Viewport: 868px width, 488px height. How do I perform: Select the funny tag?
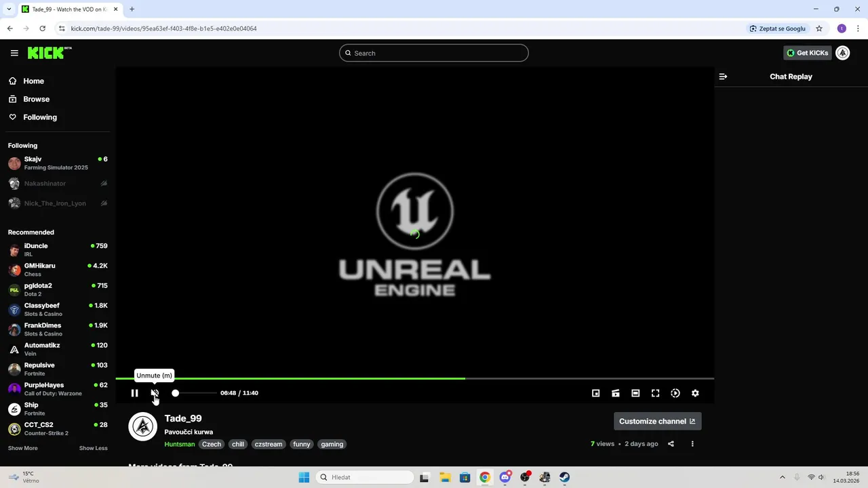tap(302, 445)
